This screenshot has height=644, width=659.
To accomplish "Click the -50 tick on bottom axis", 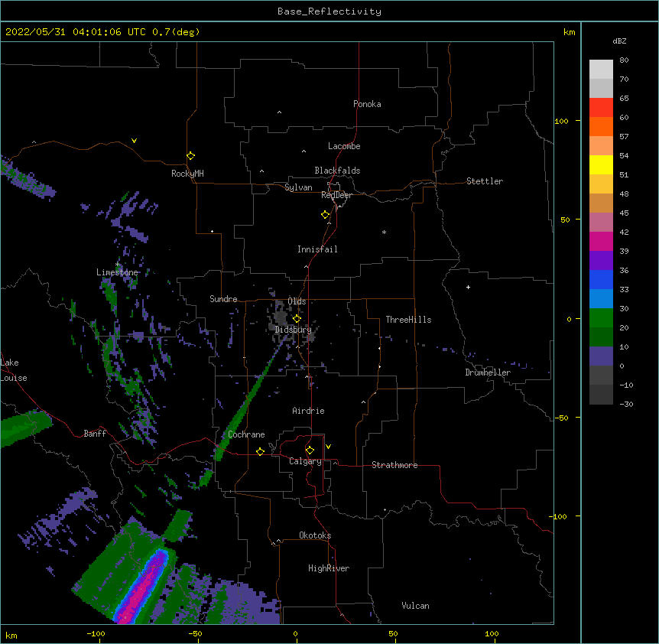I will 195,633.
